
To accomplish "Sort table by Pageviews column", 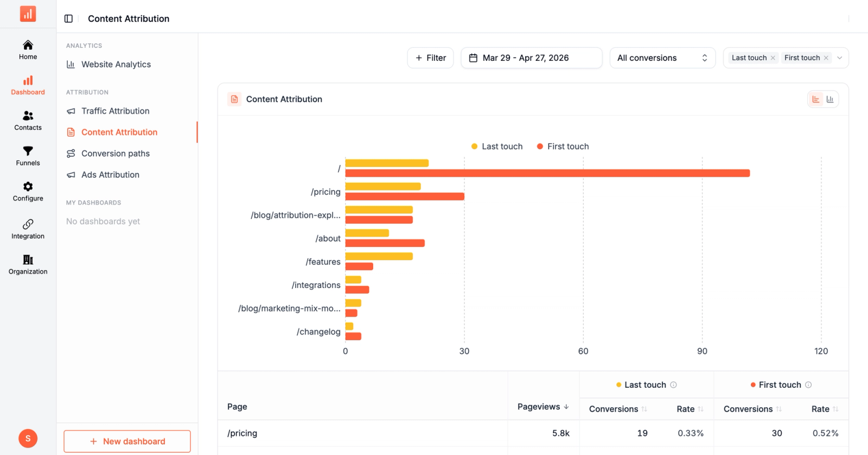I will (543, 407).
